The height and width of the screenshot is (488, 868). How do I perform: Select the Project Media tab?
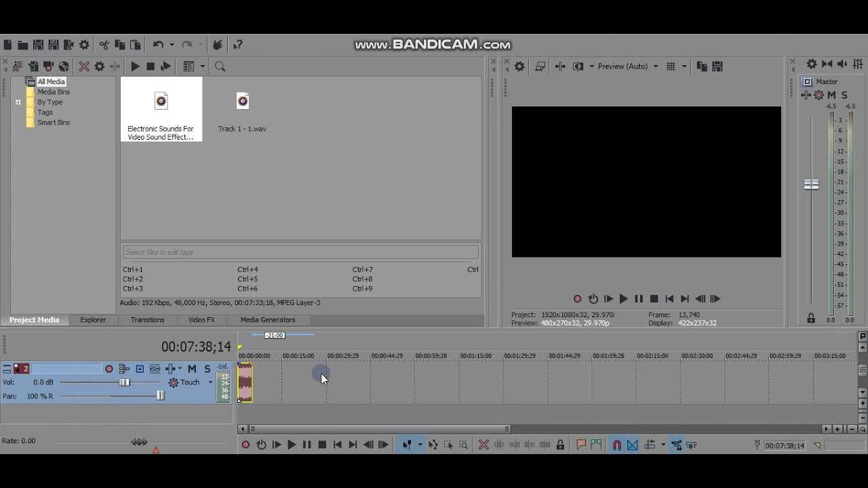(x=34, y=320)
